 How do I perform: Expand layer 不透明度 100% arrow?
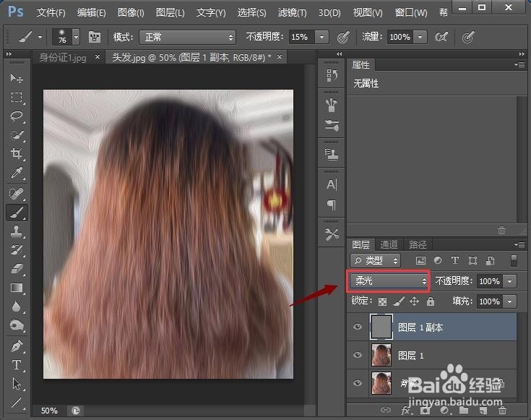[509, 281]
